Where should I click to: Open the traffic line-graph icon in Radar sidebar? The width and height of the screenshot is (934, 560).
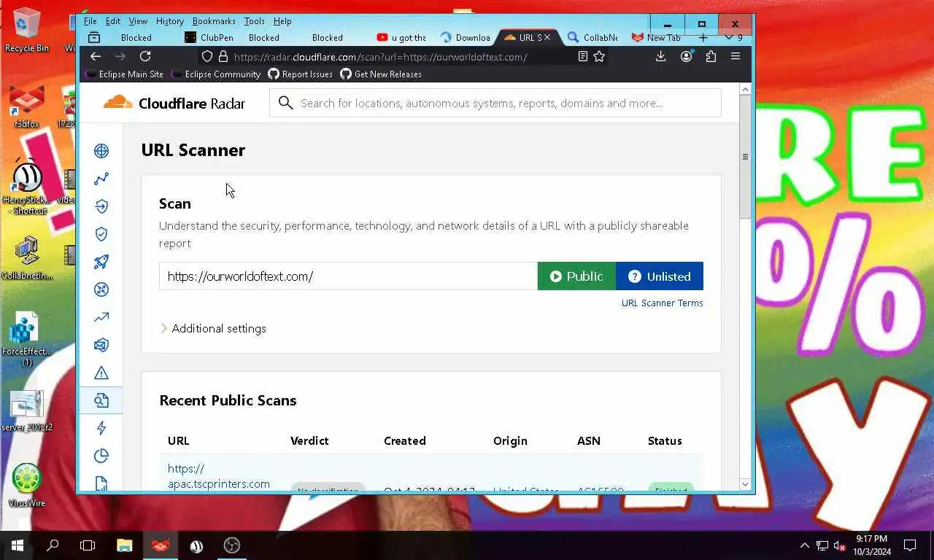click(101, 179)
